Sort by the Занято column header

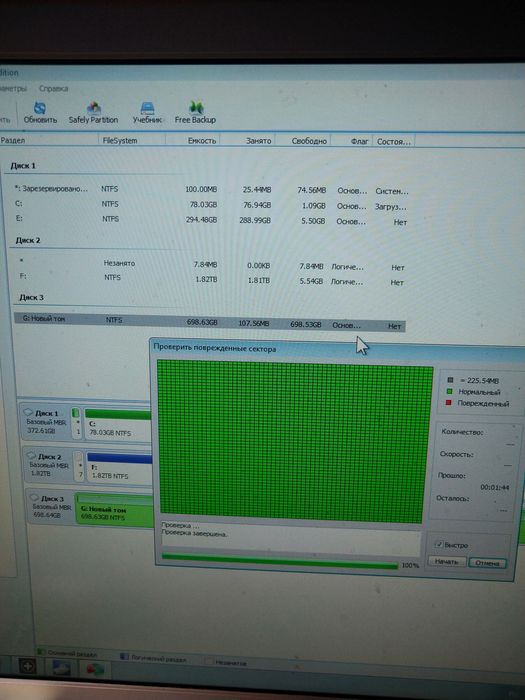[248, 141]
